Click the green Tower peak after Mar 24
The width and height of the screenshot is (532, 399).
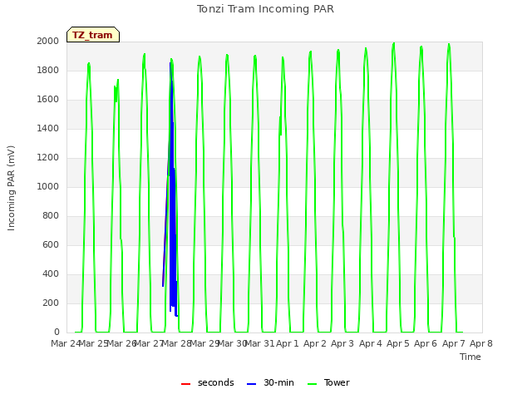click(x=89, y=64)
